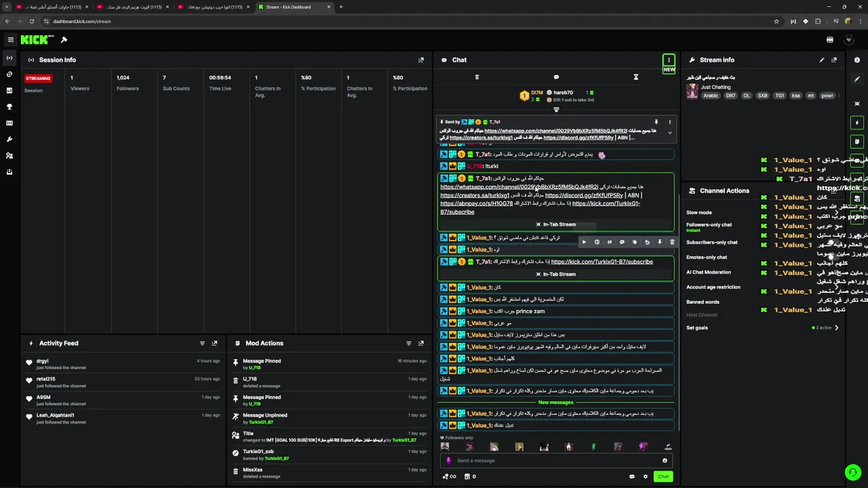Click U_718 in Message Pinned mod action

tap(254, 368)
